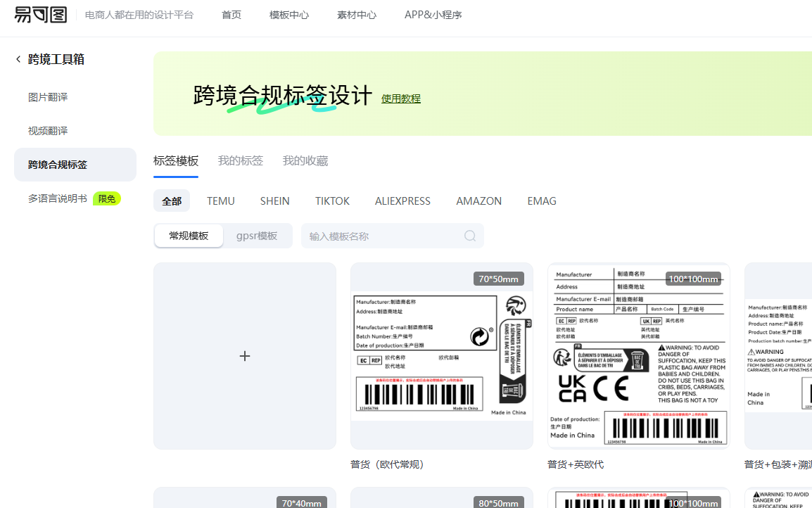This screenshot has width=812, height=508.
Task: Filter templates by TEMU
Action: tap(221, 201)
